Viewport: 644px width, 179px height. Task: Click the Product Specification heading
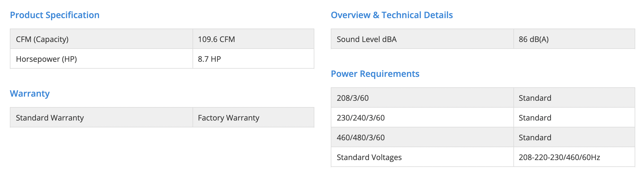click(55, 15)
